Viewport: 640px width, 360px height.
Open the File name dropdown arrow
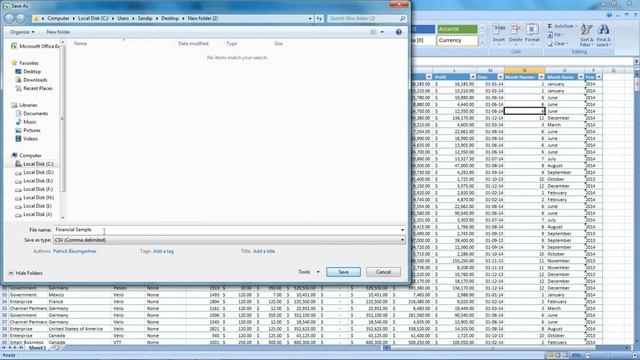pyautogui.click(x=402, y=230)
